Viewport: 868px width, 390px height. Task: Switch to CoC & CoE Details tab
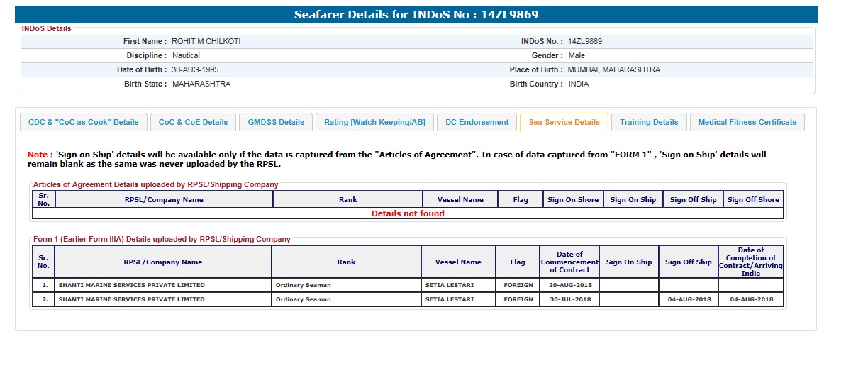click(193, 122)
